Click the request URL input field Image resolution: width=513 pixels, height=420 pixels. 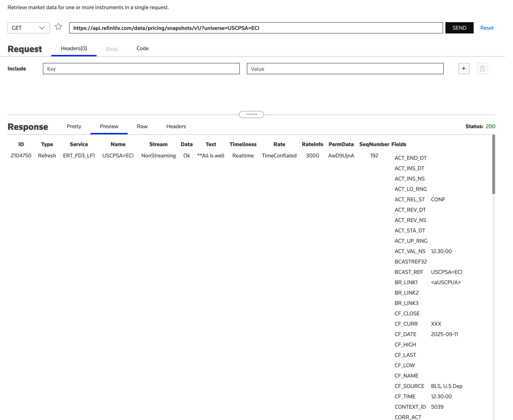256,28
